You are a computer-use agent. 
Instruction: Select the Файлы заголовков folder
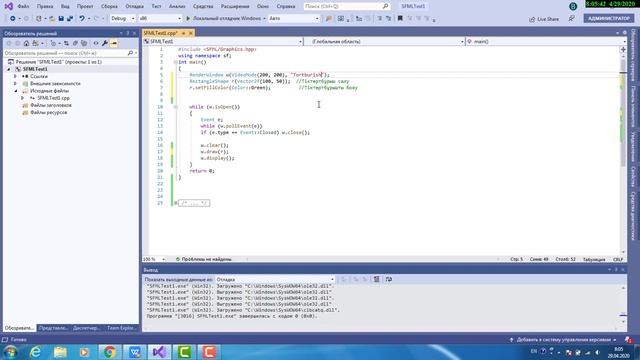tap(51, 105)
